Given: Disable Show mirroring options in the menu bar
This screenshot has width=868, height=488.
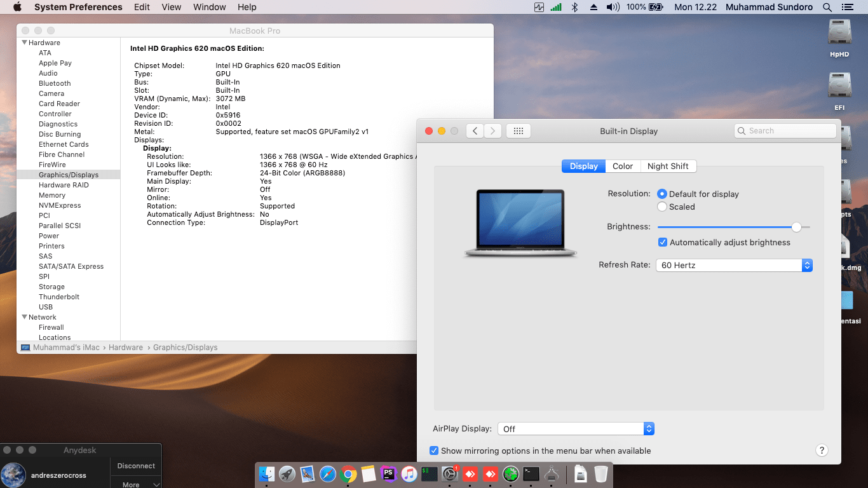Looking at the screenshot, I should coord(434,451).
